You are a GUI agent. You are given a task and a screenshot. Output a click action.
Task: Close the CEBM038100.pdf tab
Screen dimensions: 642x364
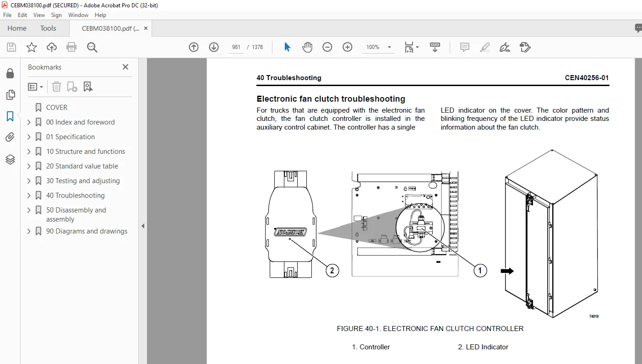pyautogui.click(x=146, y=28)
